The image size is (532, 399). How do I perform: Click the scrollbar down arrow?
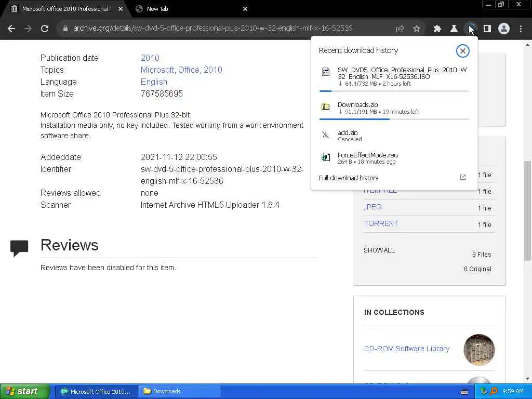(x=527, y=379)
